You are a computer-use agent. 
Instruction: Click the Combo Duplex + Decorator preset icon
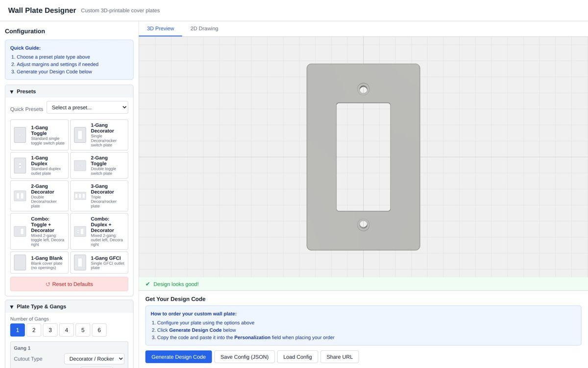pyautogui.click(x=80, y=231)
